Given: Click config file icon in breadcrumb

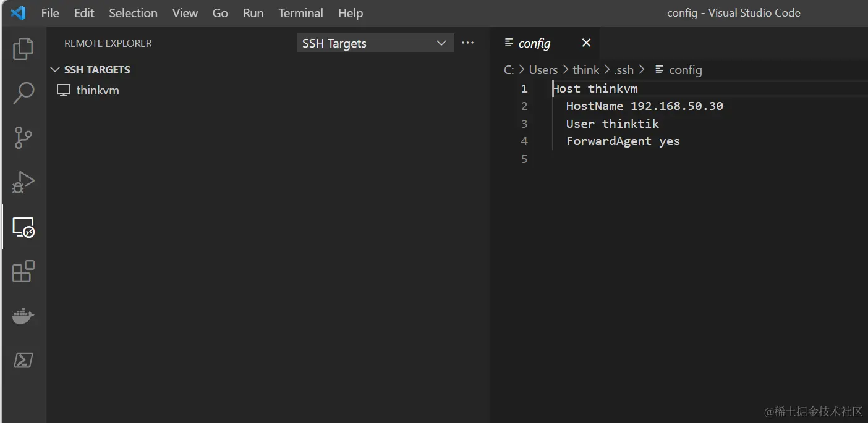Looking at the screenshot, I should (x=660, y=70).
